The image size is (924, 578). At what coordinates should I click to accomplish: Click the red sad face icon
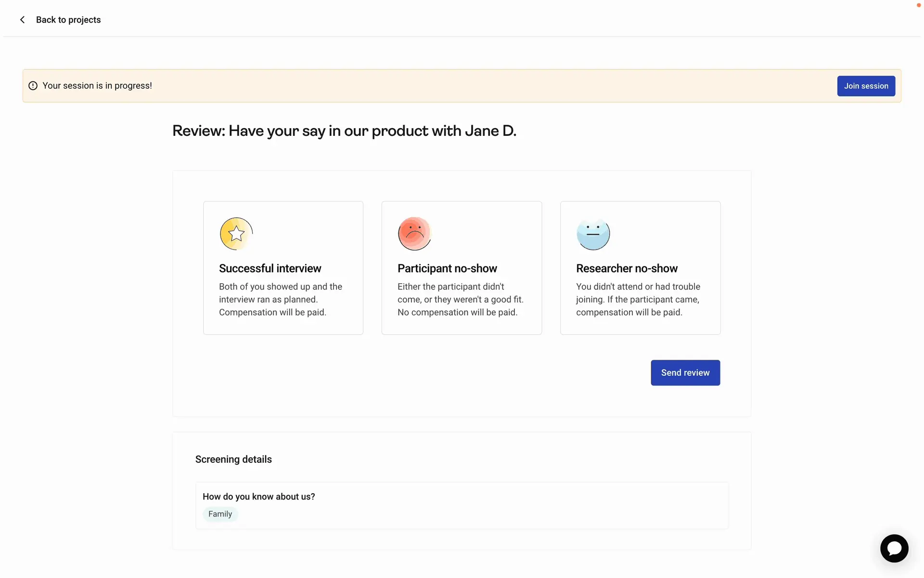click(414, 234)
